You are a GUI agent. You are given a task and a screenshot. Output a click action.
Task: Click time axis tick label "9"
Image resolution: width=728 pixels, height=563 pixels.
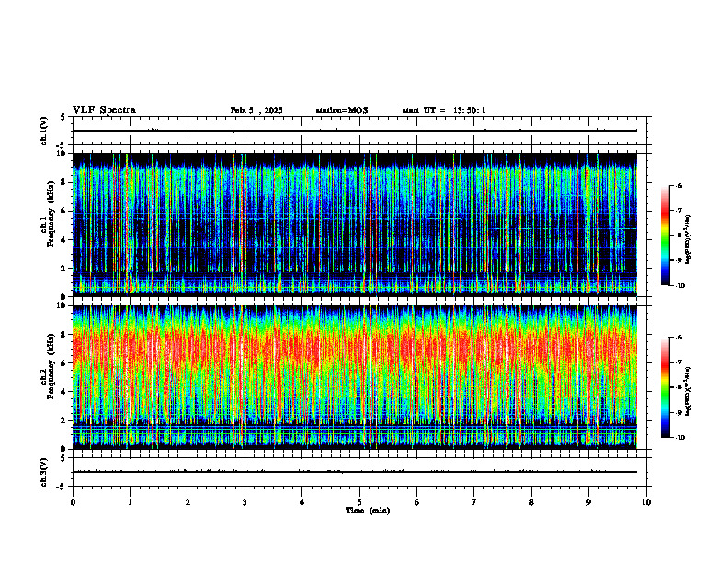pyautogui.click(x=588, y=502)
